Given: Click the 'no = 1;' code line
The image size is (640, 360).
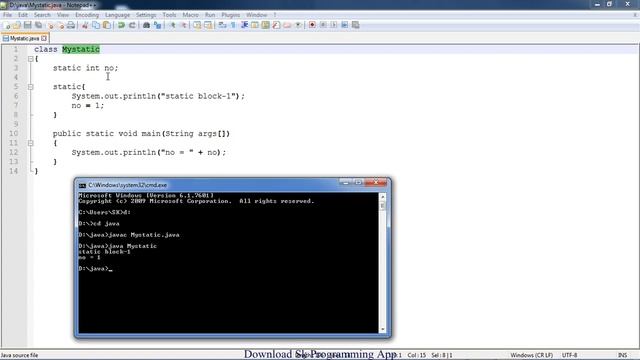Looking at the screenshot, I should click(88, 106).
